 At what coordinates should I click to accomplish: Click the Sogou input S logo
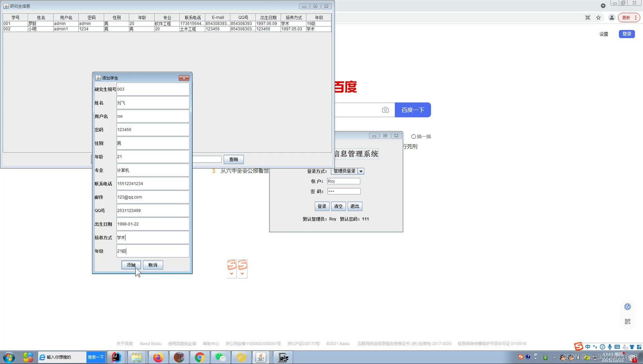[x=578, y=347]
